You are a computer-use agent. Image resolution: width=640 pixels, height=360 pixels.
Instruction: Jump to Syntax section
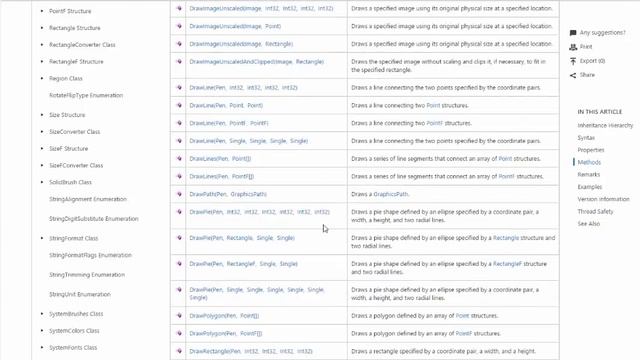pos(586,138)
